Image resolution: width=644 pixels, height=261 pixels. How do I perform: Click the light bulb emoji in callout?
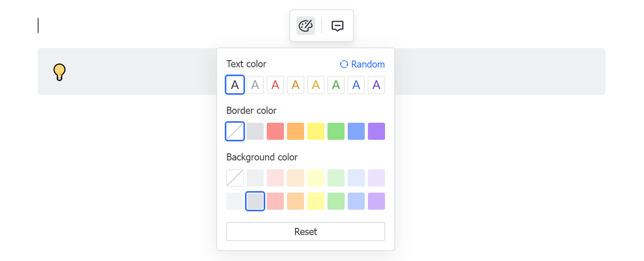(x=59, y=72)
